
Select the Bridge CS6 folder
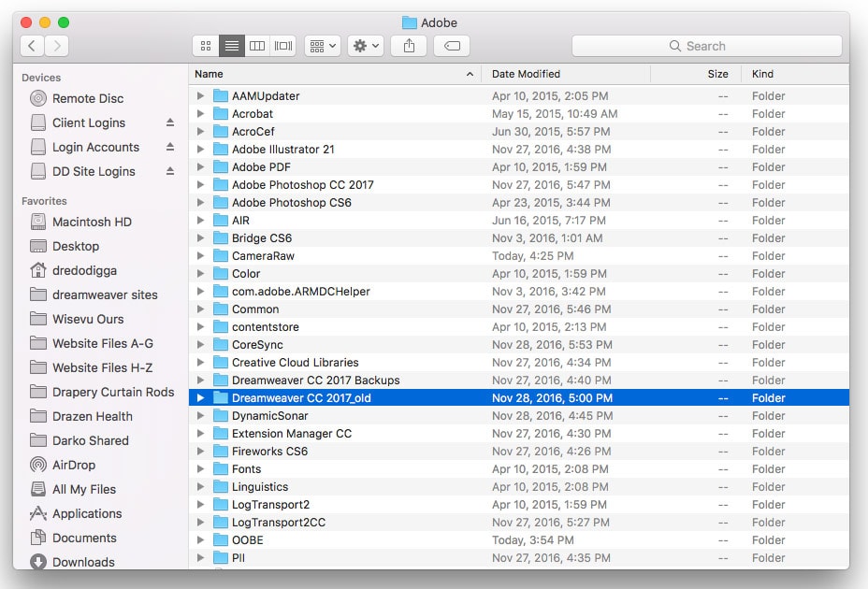(519, 238)
